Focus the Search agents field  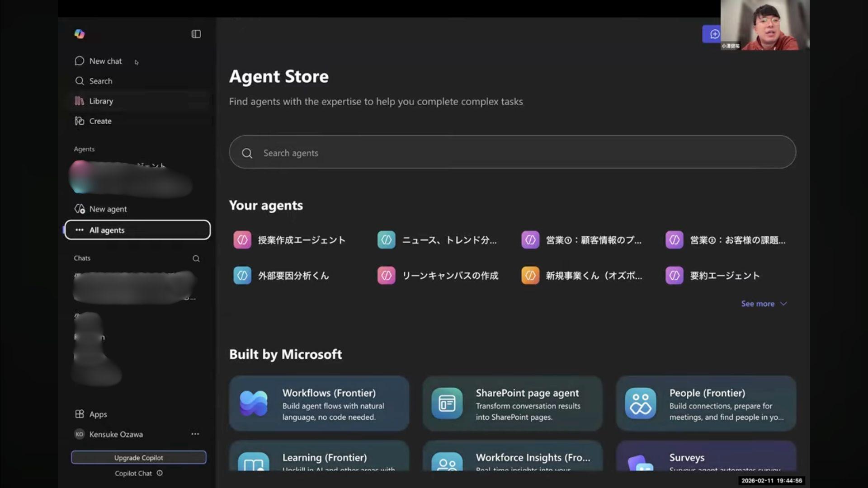512,153
